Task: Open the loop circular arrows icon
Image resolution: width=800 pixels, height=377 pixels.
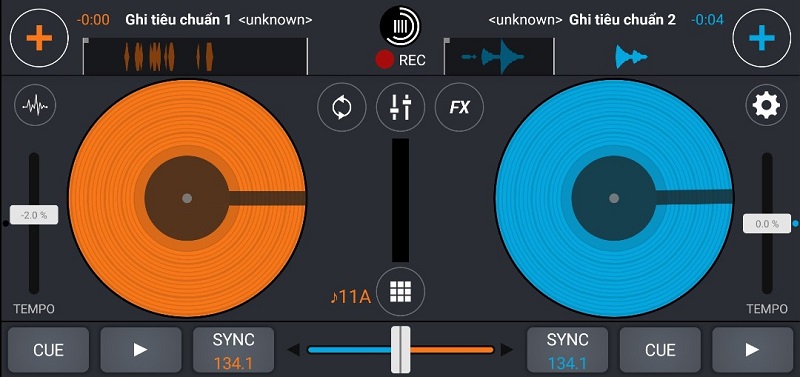Action: point(341,107)
